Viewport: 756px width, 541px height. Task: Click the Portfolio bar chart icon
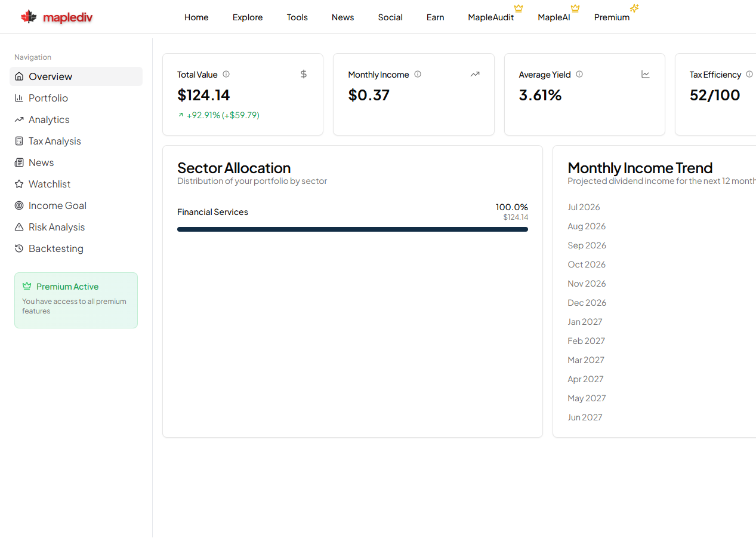[x=19, y=98]
